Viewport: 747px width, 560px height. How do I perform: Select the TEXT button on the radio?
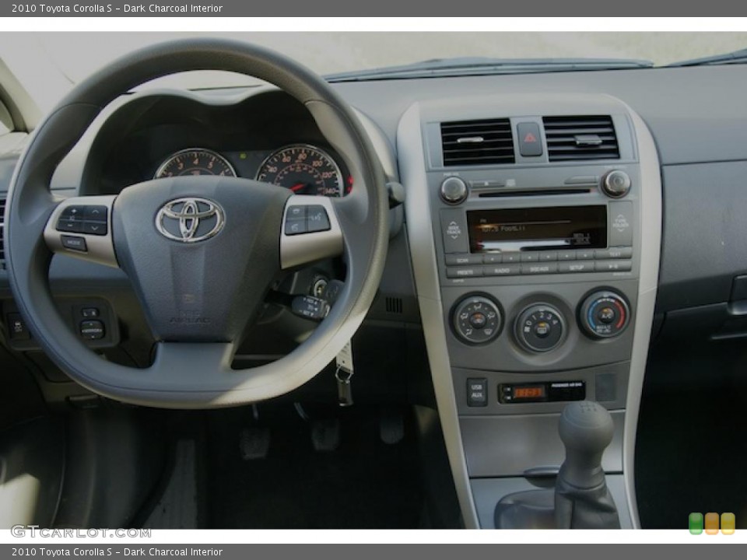[x=614, y=254]
